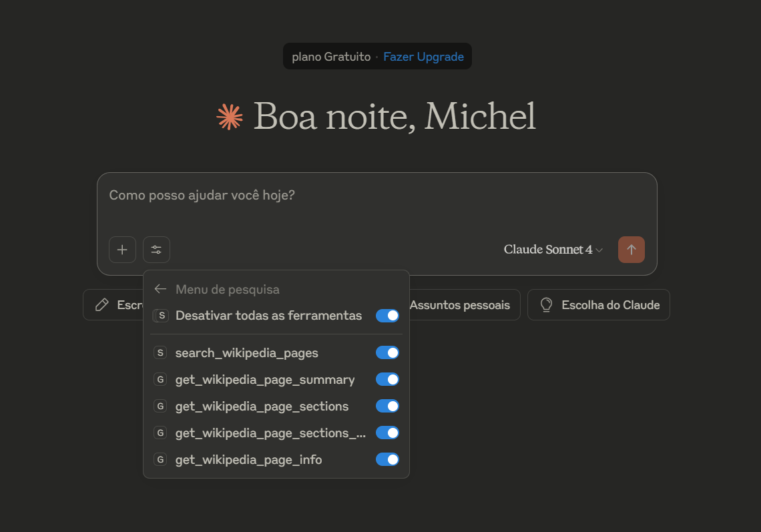Select the search_wikipedia_pages entry label

click(246, 353)
